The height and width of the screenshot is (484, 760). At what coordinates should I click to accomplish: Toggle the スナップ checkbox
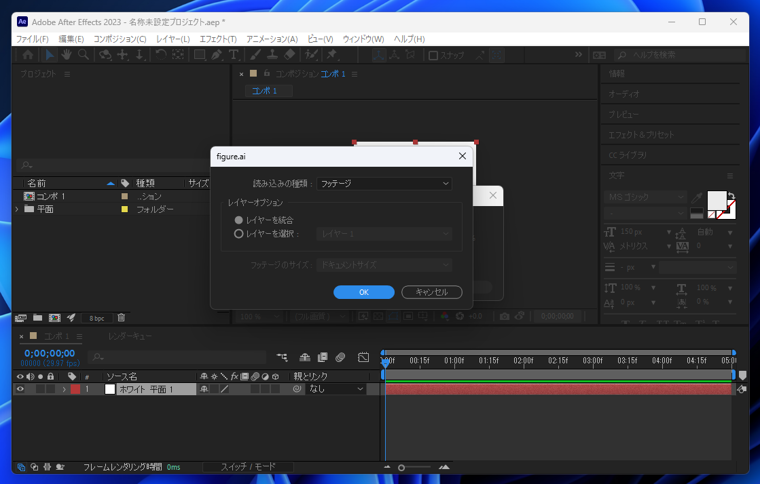point(433,55)
